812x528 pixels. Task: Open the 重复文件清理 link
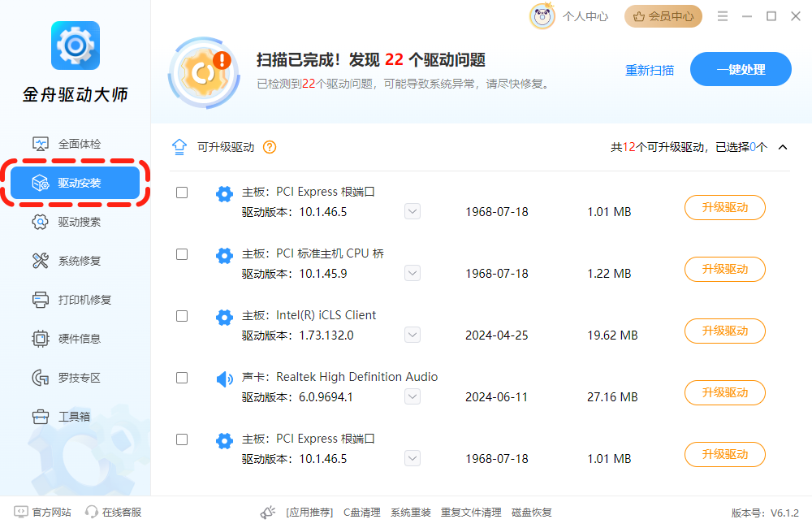[x=471, y=513]
